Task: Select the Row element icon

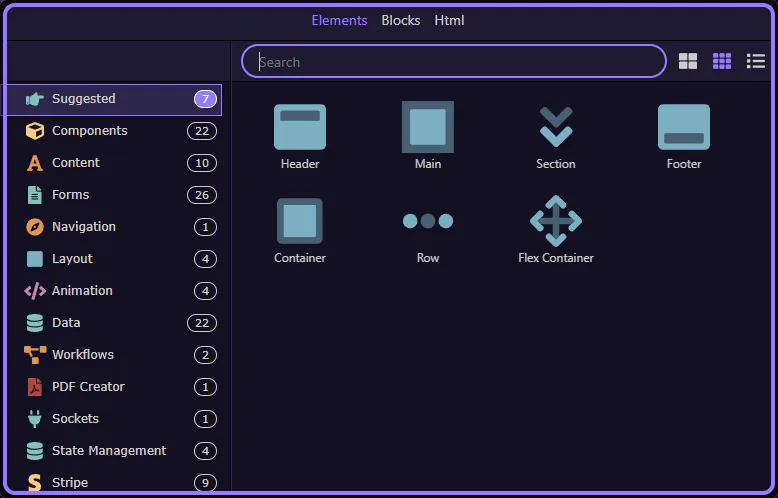Action: tap(428, 221)
